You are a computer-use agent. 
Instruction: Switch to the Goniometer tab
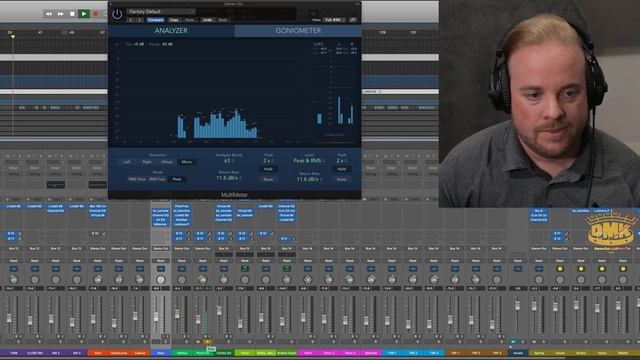pos(298,31)
